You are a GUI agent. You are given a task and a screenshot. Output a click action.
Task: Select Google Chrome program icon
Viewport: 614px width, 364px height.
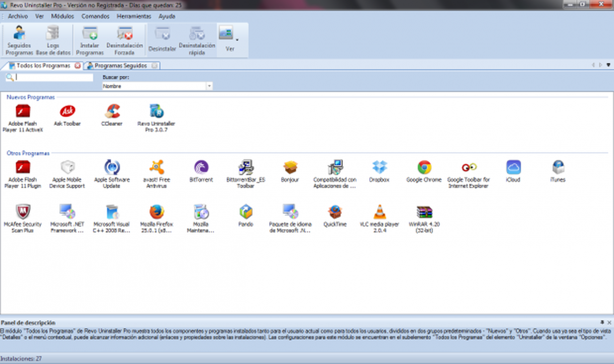[424, 171]
